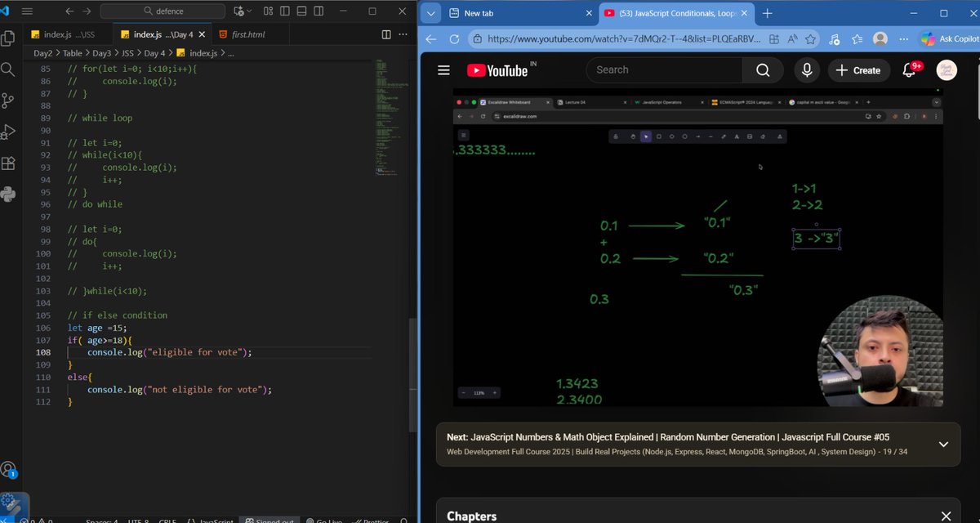Expand the Next video playlist panel
This screenshot has height=523, width=980.
(x=943, y=445)
